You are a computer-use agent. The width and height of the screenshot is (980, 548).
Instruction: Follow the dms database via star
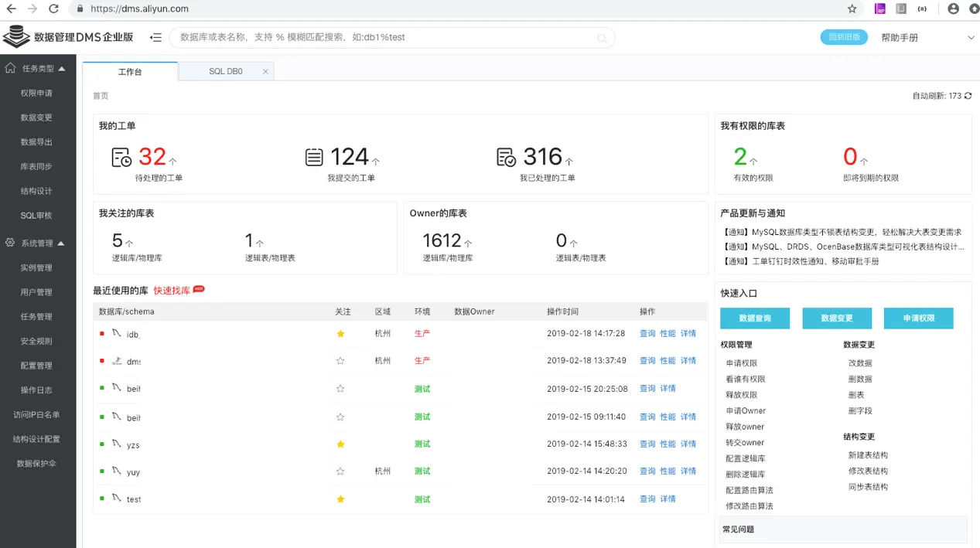tap(340, 361)
